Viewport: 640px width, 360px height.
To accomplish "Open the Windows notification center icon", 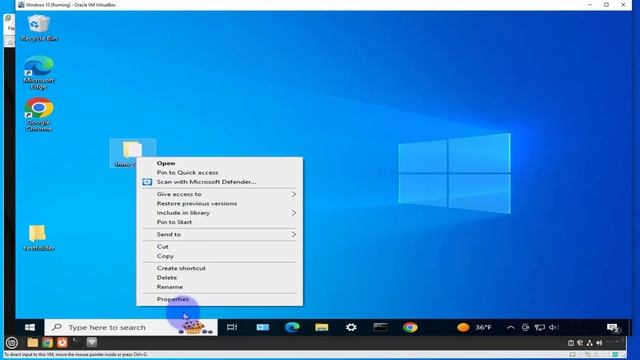I will (613, 328).
